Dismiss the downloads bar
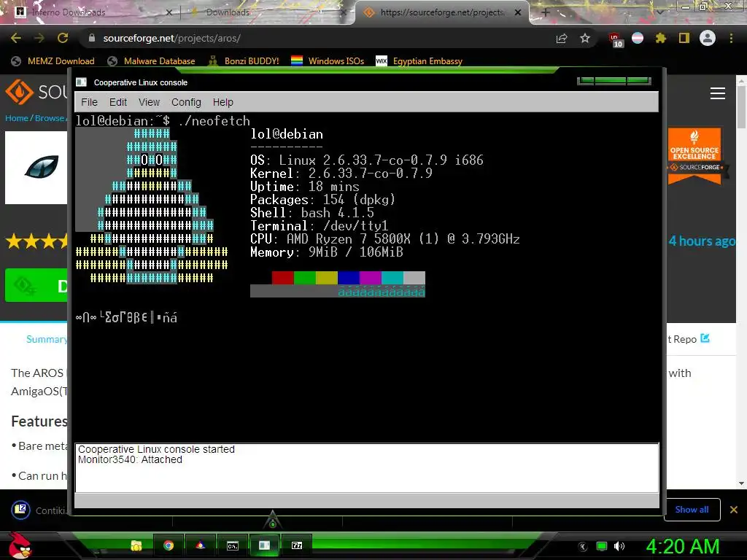 pyautogui.click(x=734, y=510)
